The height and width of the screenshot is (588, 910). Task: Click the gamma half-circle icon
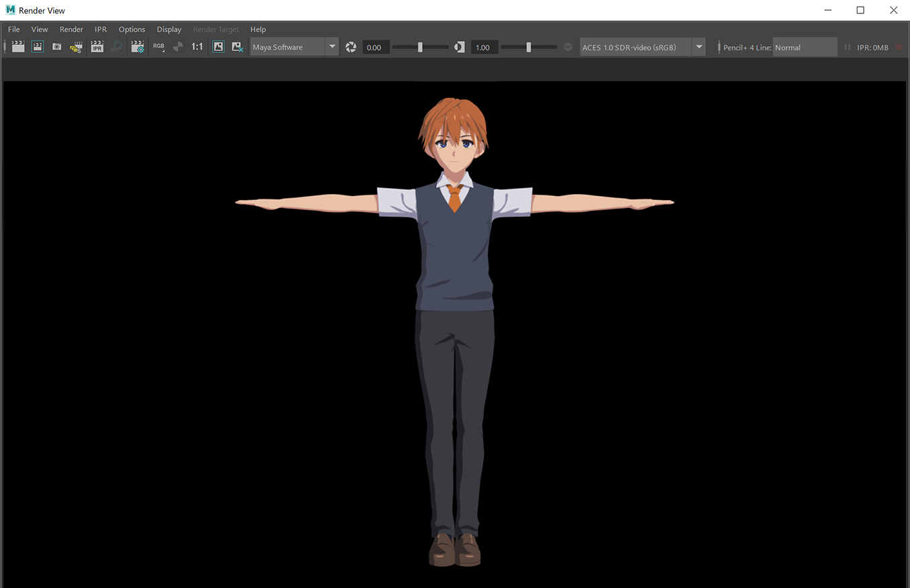coord(460,47)
